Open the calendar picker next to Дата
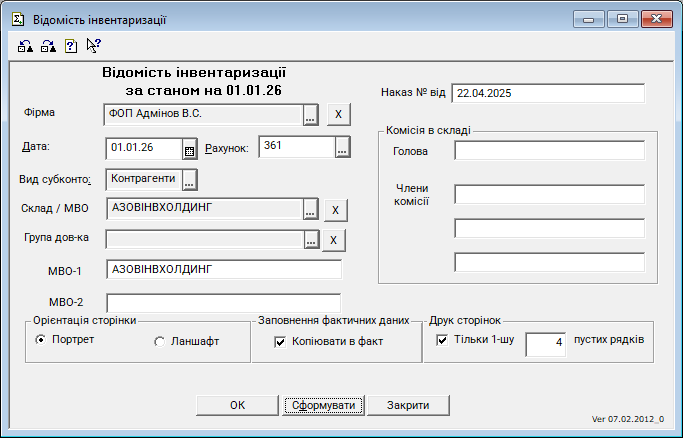The image size is (683, 438). pos(189,149)
